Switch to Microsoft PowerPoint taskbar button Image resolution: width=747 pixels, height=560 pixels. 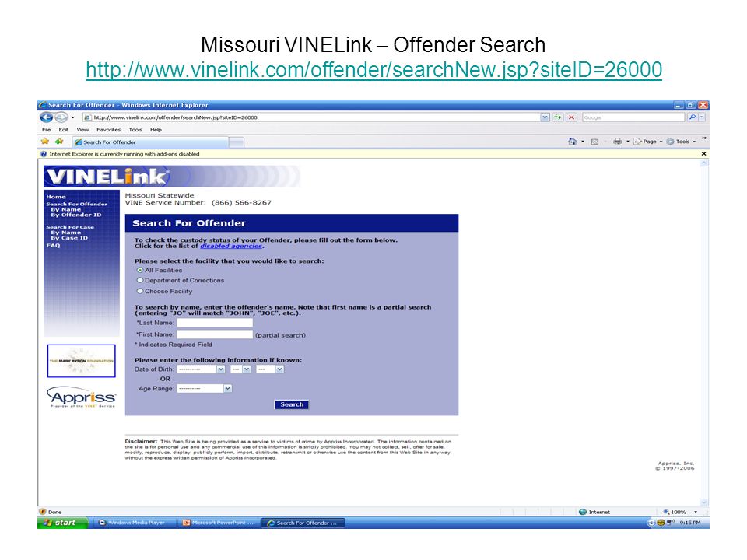pos(219,523)
